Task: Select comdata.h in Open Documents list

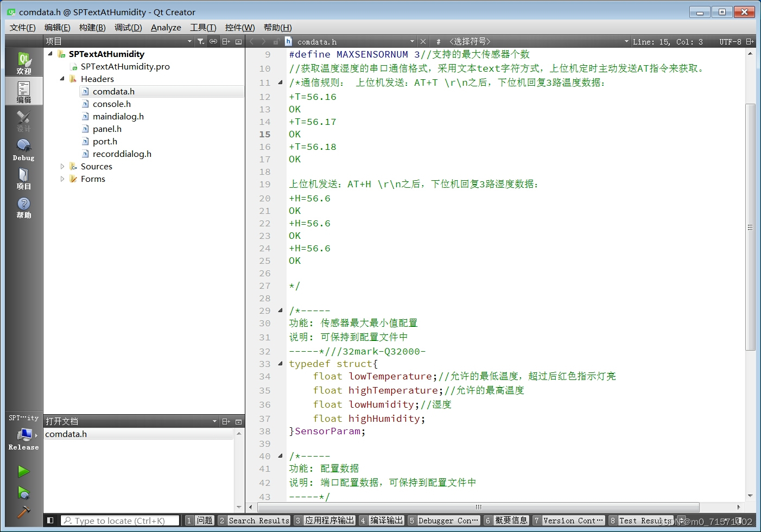Action: click(139, 434)
